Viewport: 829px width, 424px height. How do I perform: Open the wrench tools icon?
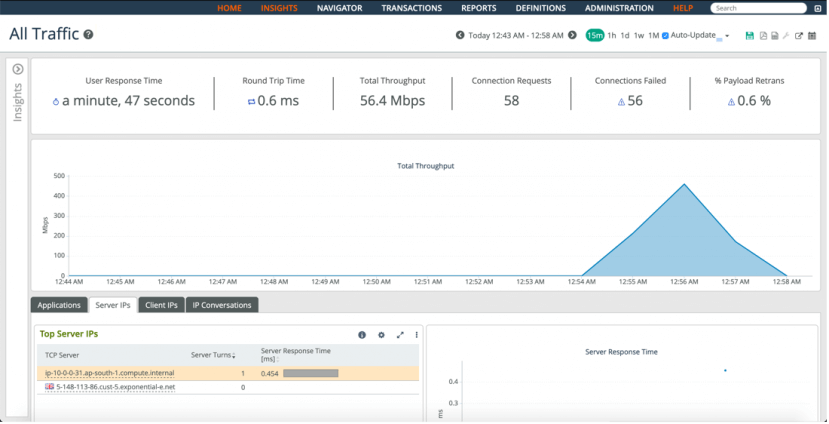pos(786,36)
